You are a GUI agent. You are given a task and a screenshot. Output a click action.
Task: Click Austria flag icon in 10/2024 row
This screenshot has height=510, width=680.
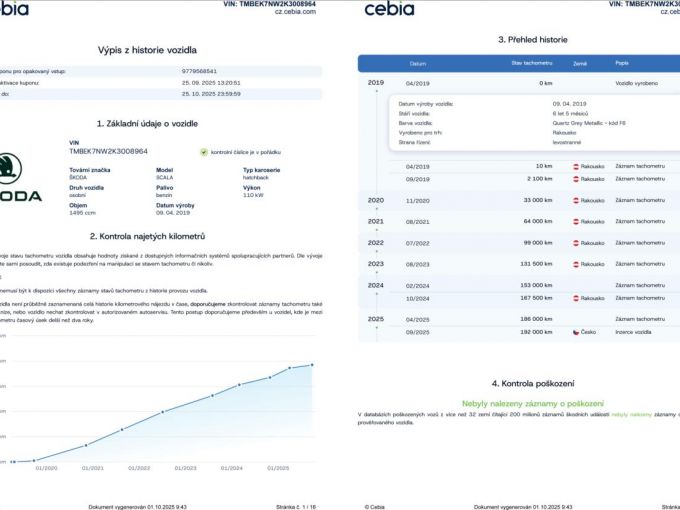[576, 298]
